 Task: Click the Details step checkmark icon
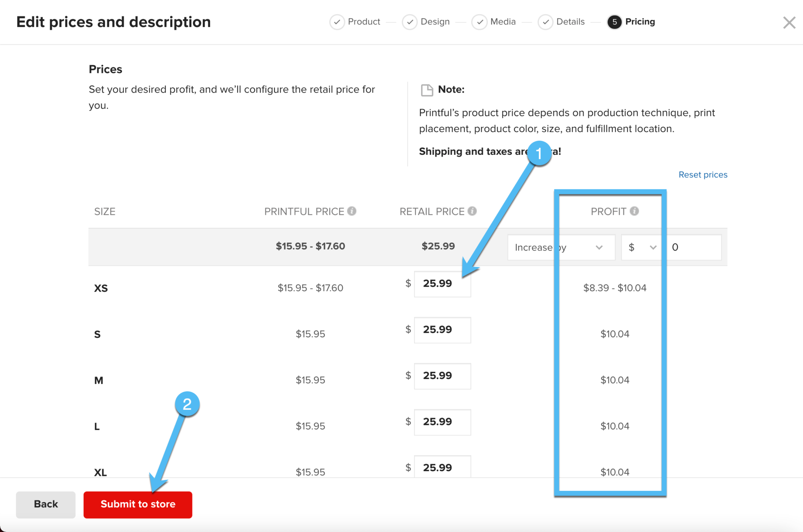coord(545,22)
